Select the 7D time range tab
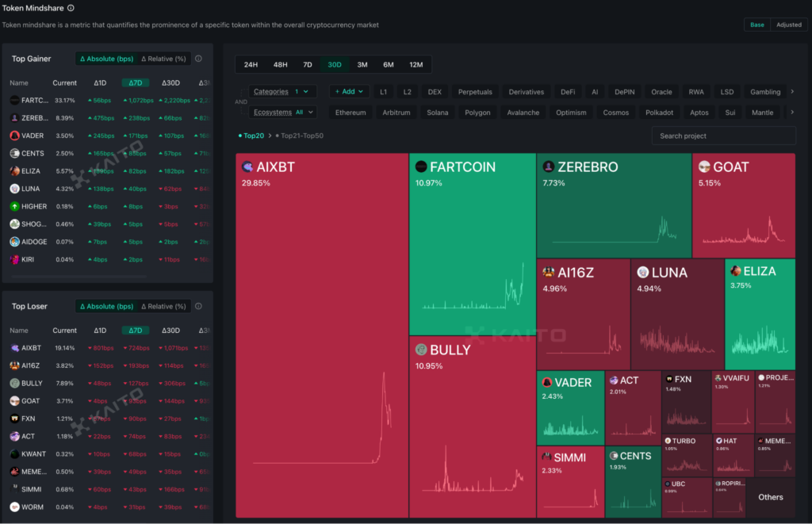Image resolution: width=812 pixels, height=524 pixels. (x=307, y=65)
